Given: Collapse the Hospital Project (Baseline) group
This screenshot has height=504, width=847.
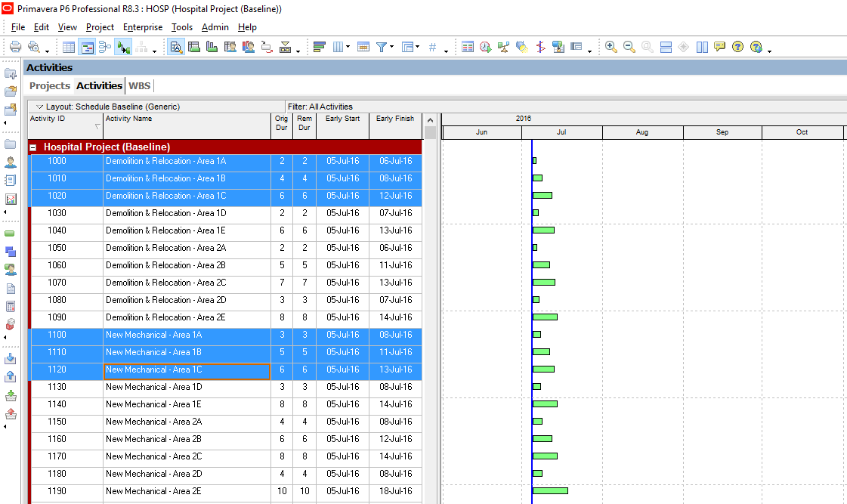Looking at the screenshot, I should click(33, 147).
